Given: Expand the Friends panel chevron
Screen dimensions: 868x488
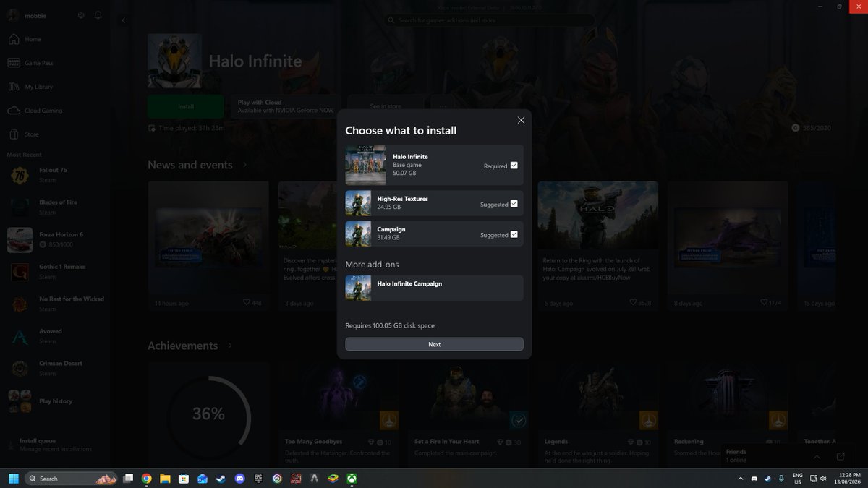Looking at the screenshot, I should tap(817, 457).
